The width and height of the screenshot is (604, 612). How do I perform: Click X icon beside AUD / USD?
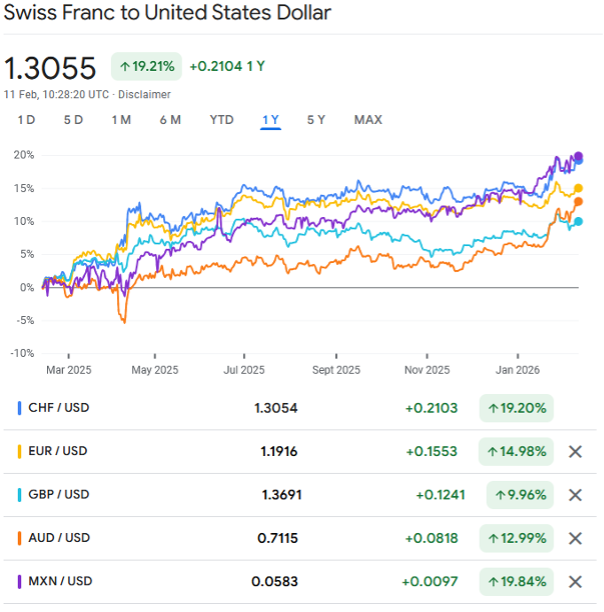click(x=575, y=538)
